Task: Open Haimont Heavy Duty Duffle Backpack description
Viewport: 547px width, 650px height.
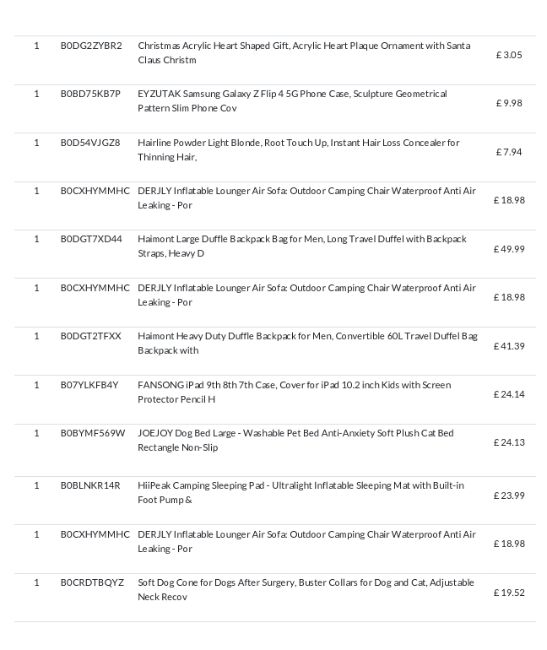Action: point(307,343)
